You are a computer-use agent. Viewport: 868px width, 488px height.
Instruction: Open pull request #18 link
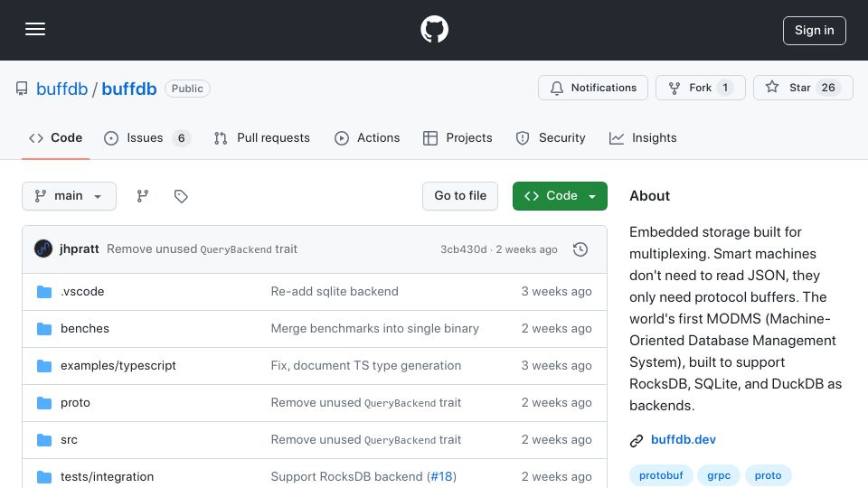441,477
